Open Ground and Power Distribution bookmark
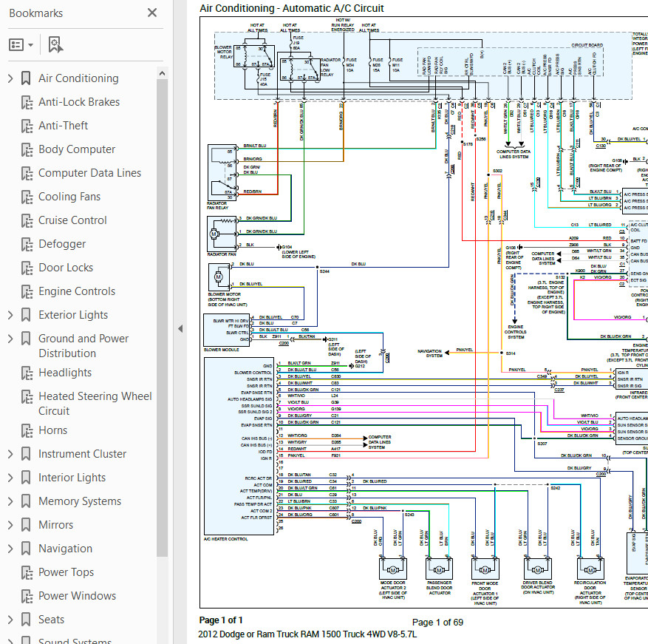Screen dimensions: 648x644 (x=83, y=346)
